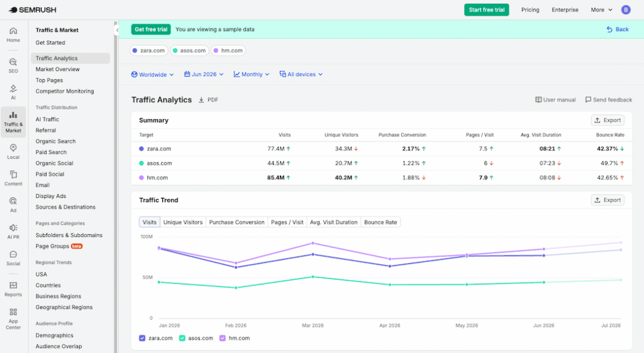Open Page Groups beta menu item

58,246
